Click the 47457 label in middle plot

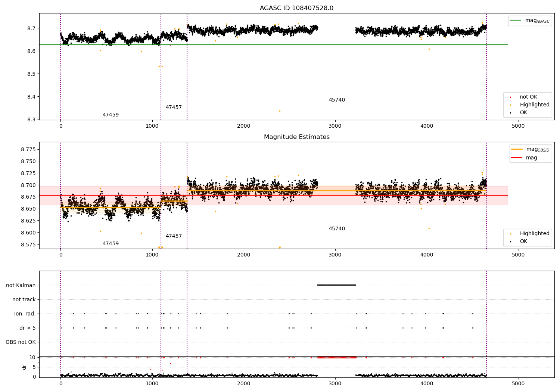click(x=174, y=236)
